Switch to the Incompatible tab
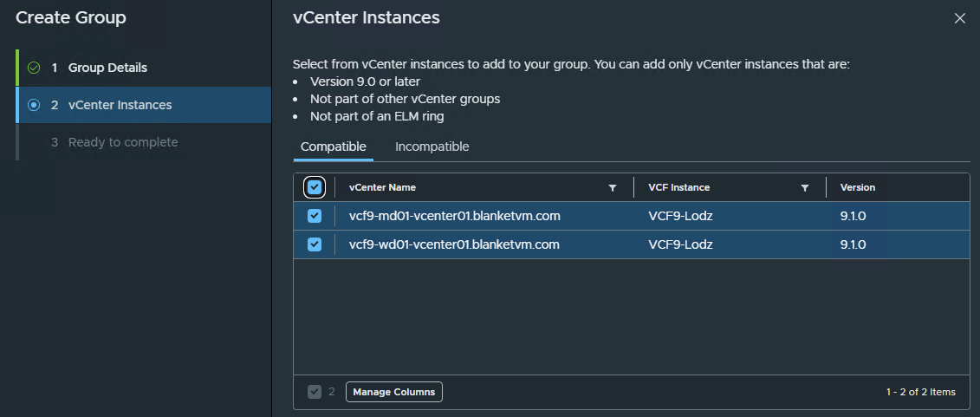This screenshot has width=980, height=417. pos(432,147)
